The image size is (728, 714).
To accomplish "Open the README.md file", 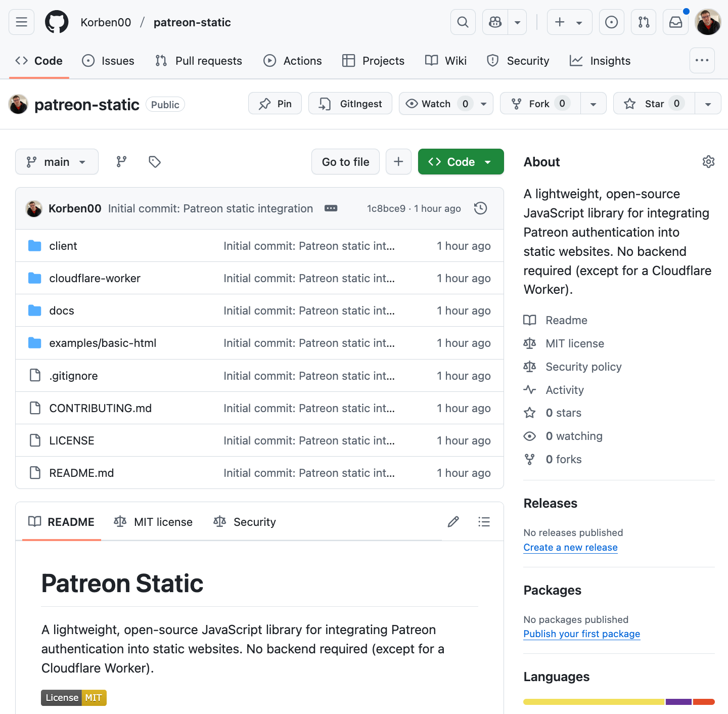I will tap(81, 473).
